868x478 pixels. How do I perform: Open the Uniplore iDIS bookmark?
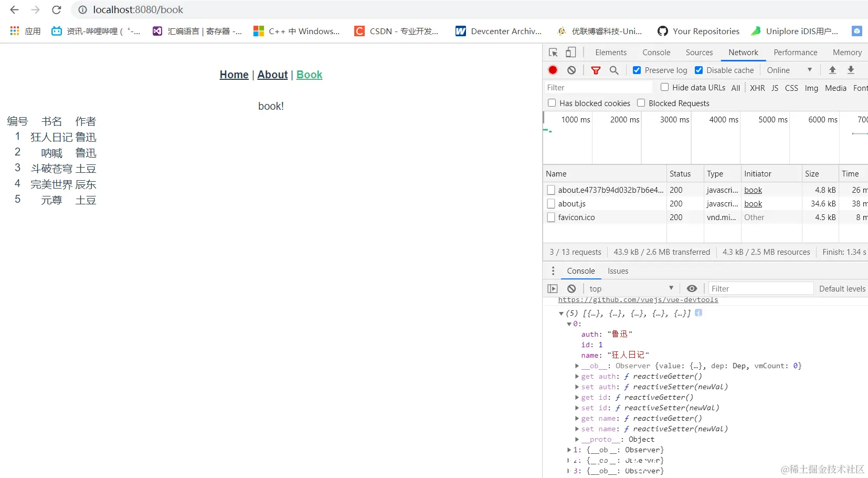795,31
